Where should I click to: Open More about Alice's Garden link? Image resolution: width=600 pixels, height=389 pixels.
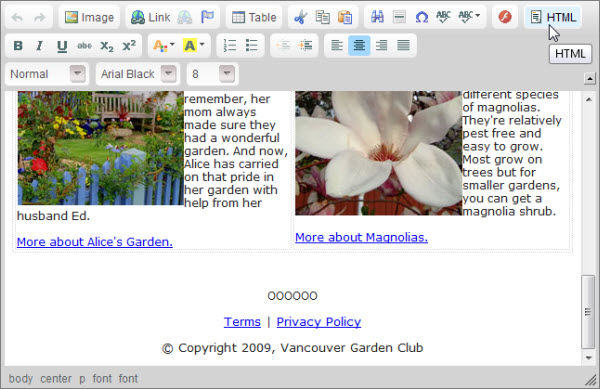[95, 242]
